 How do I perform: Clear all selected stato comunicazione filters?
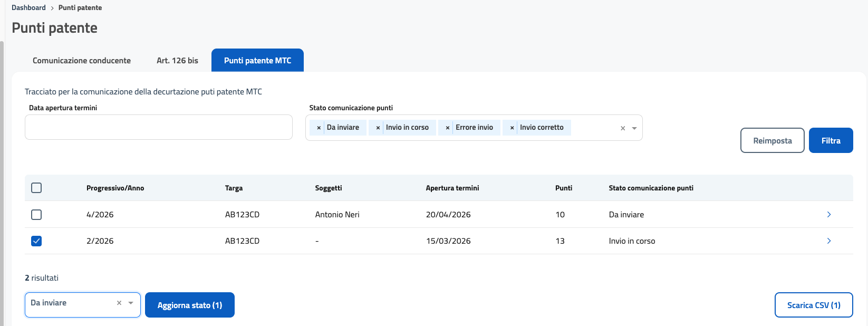click(x=623, y=128)
